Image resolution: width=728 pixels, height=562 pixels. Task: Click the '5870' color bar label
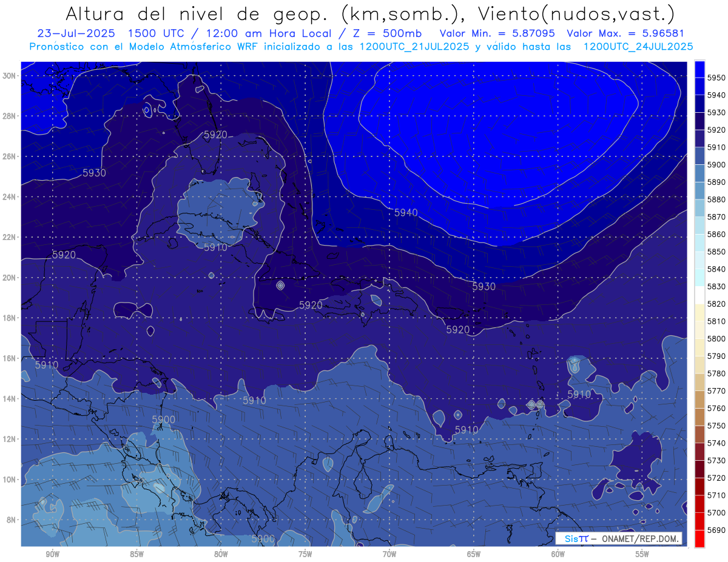(x=716, y=217)
